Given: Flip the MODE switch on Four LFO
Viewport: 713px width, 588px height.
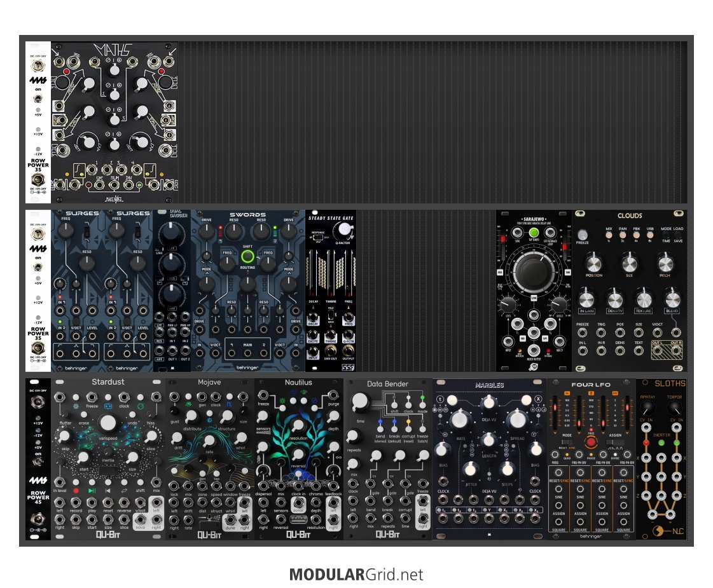Looking at the screenshot, I should [567, 442].
